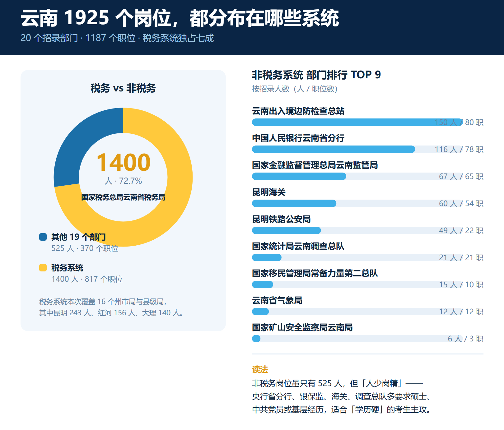Click the 国家矿山安全监察局云南局 name

pyautogui.click(x=302, y=327)
